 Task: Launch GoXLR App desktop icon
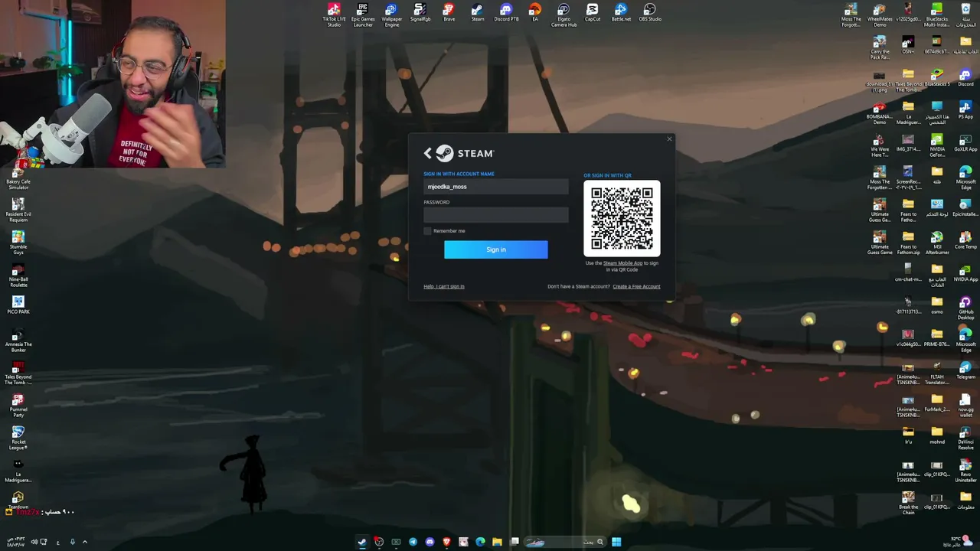coord(965,143)
